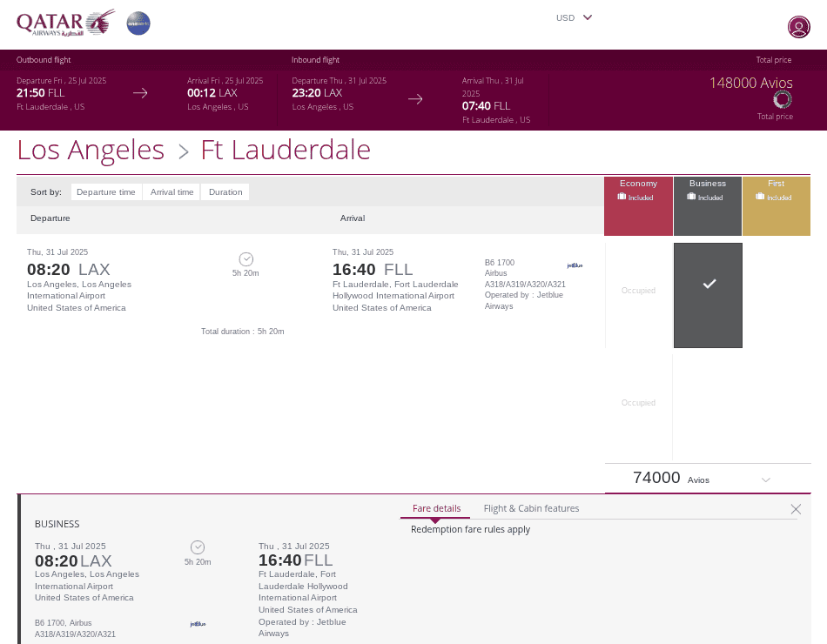The image size is (827, 644).
Task: Open the USD currency dropdown
Action: pos(575,17)
